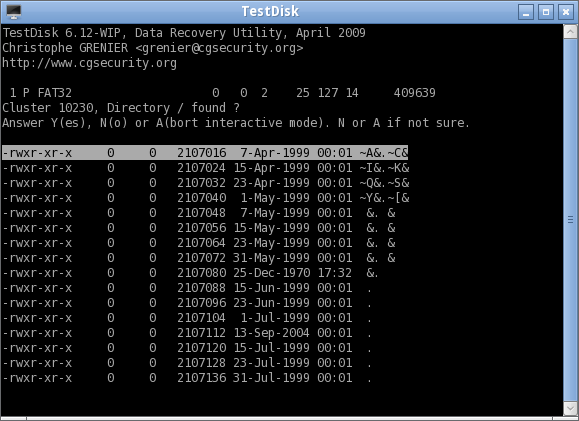This screenshot has height=421, width=579.
Task: Click the filename ~I&.~K&
Action: click(384, 168)
